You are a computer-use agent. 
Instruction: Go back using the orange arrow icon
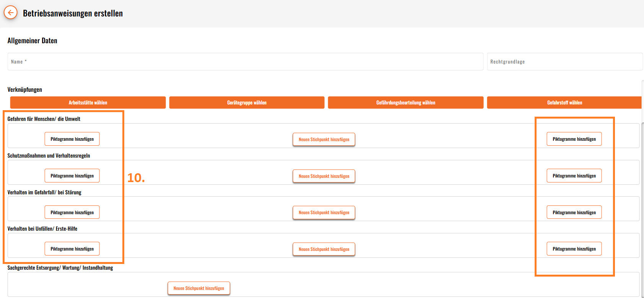(x=11, y=13)
